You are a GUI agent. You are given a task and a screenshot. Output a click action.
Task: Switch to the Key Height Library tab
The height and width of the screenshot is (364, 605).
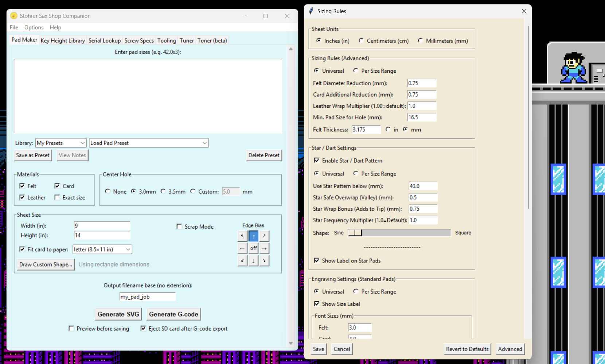point(63,40)
